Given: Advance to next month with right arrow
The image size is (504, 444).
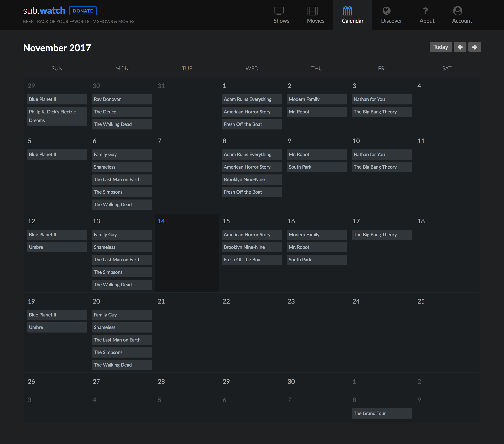Looking at the screenshot, I should click(474, 47).
